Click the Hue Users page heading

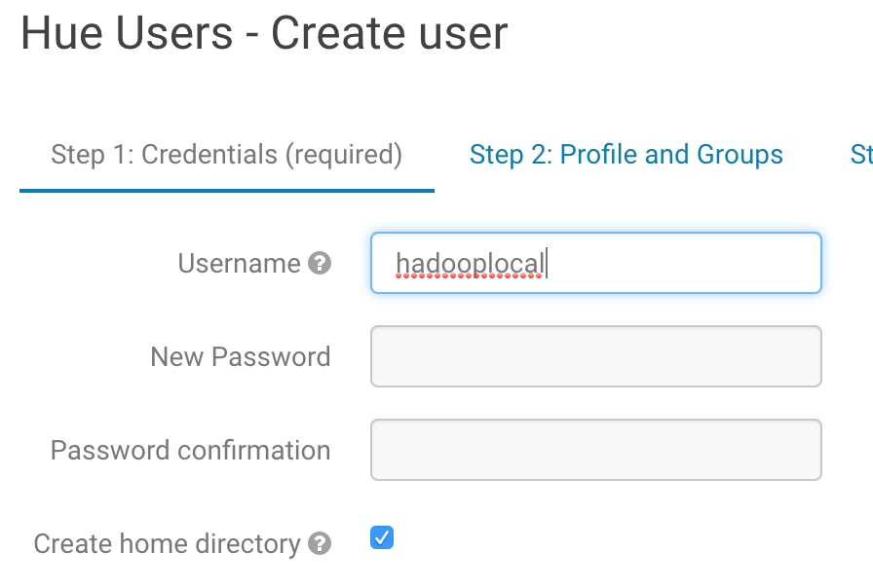click(x=127, y=34)
